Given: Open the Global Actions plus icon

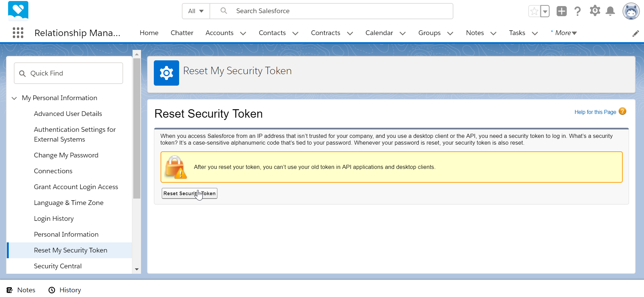Looking at the screenshot, I should [561, 11].
